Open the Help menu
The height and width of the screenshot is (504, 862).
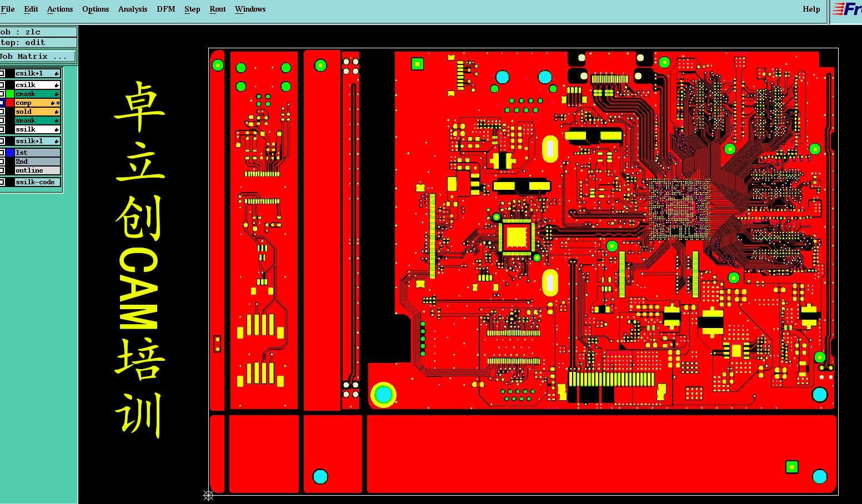811,9
